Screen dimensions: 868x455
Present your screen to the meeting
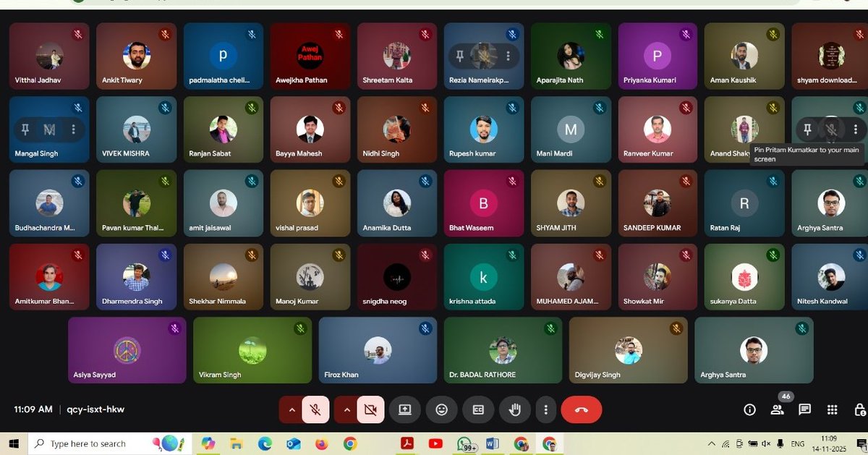(x=405, y=409)
